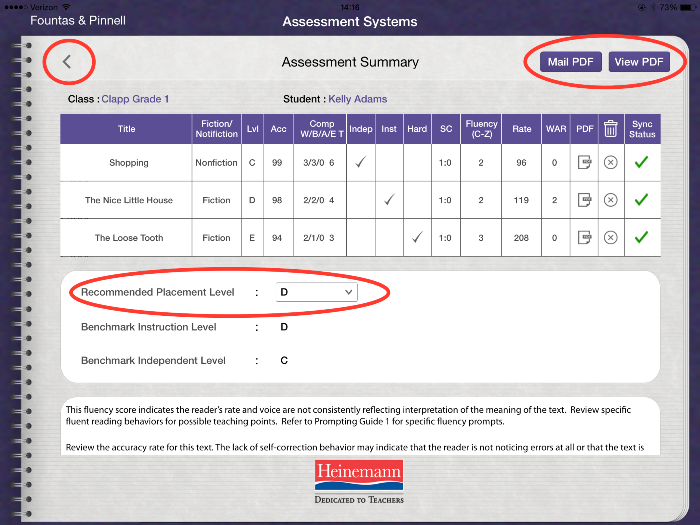The width and height of the screenshot is (700, 525).
Task: Click Indep checkmark in Shopping row
Action: coord(361,162)
